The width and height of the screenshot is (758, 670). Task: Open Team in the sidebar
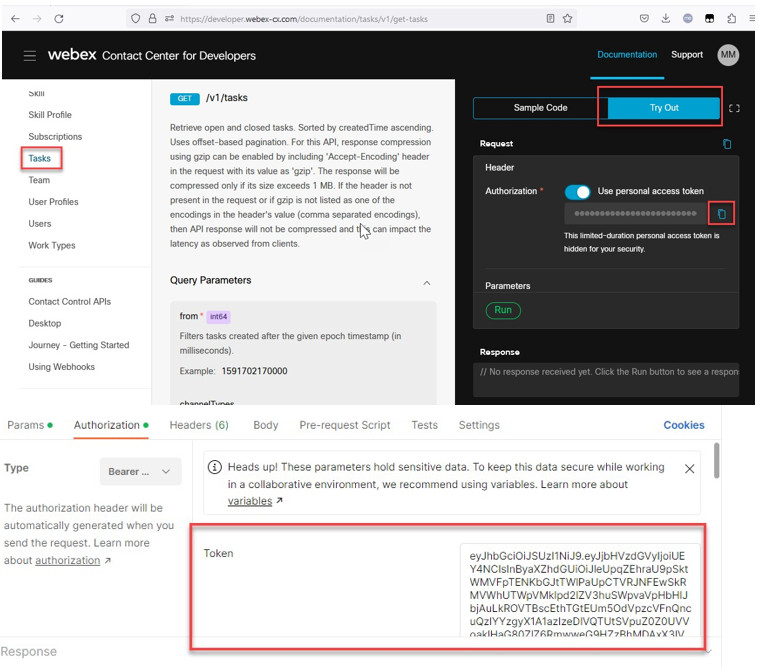coord(39,180)
